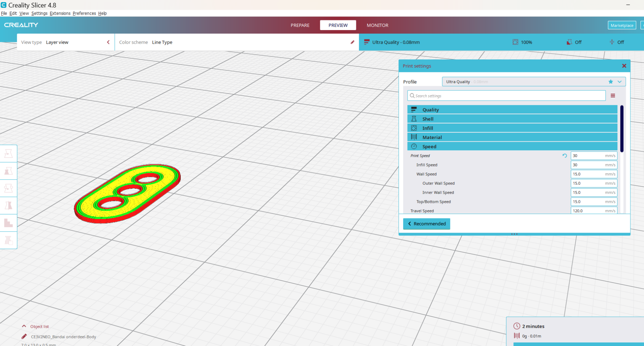
Task: Open the Per Model Settings tool
Action: click(x=8, y=223)
